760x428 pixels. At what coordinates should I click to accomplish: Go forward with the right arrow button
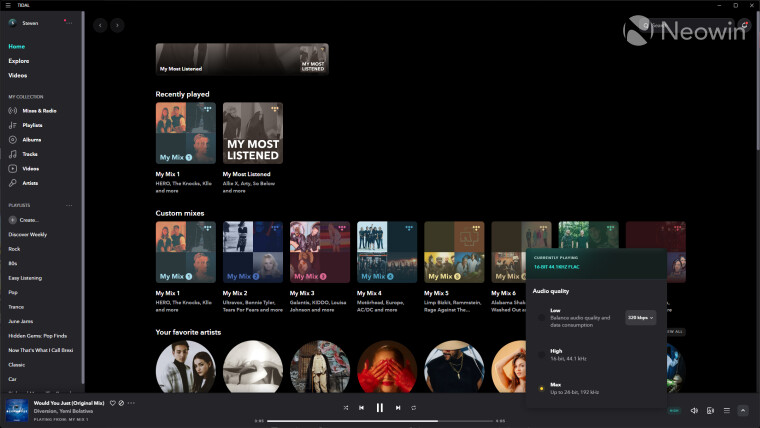[117, 25]
